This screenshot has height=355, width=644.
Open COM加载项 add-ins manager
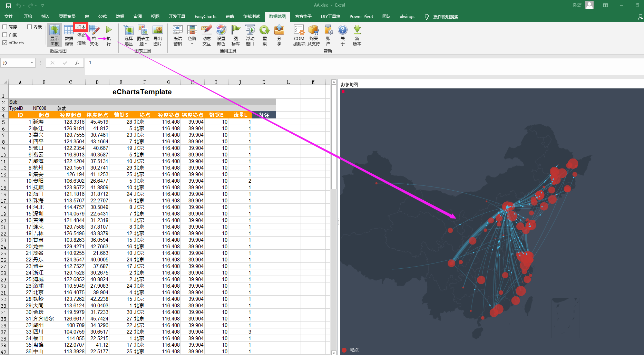pyautogui.click(x=299, y=35)
